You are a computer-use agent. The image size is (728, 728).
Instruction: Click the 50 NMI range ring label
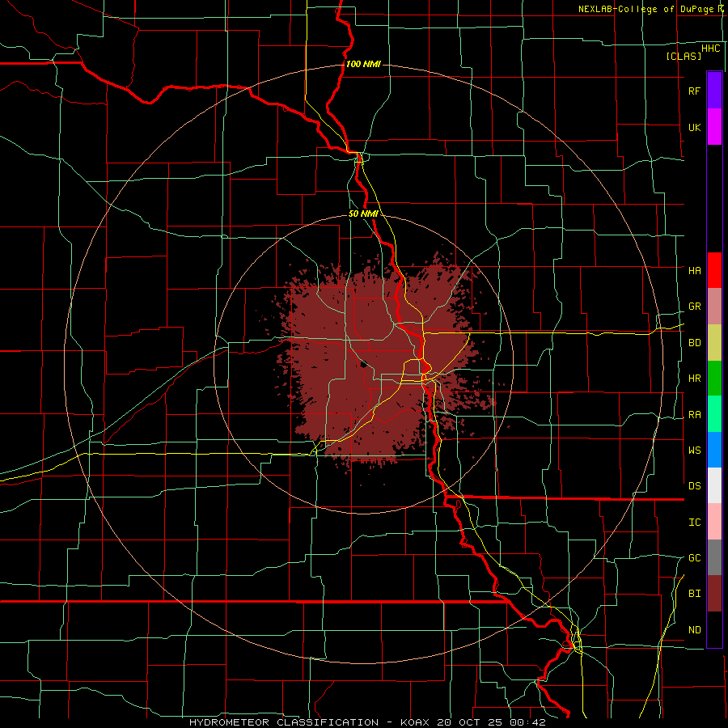(363, 214)
